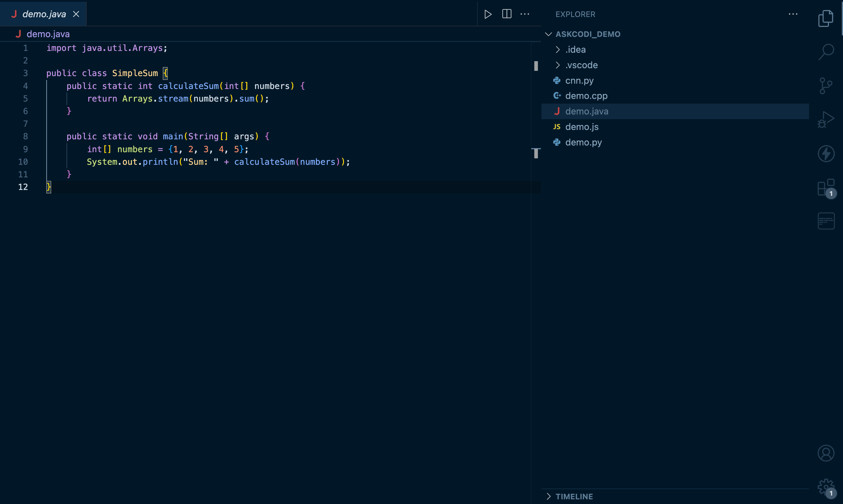Click 'numbers' variable on line 9

(135, 149)
